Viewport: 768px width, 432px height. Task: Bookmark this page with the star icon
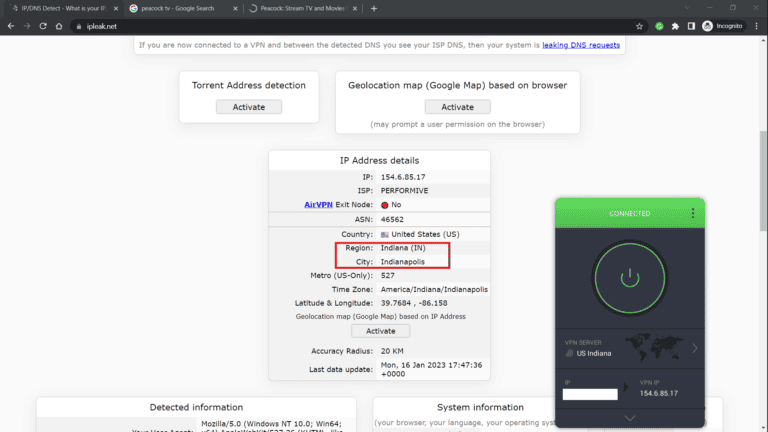point(639,26)
